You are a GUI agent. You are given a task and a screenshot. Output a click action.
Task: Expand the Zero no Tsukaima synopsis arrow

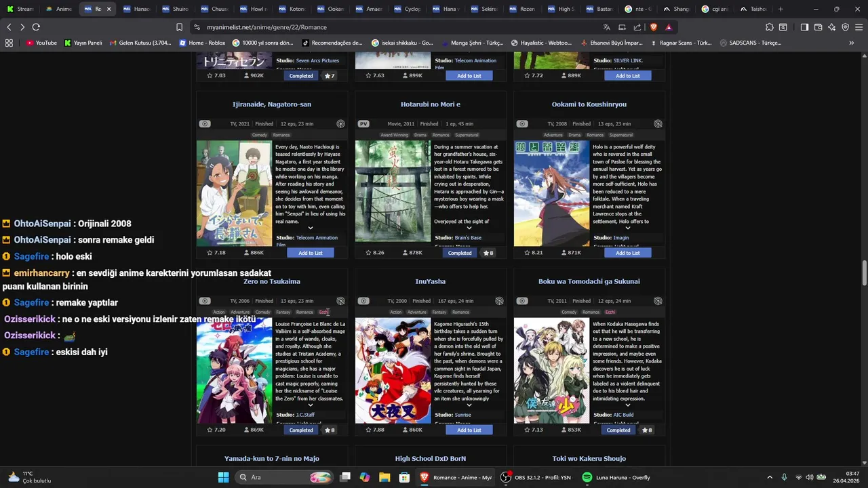point(311,405)
